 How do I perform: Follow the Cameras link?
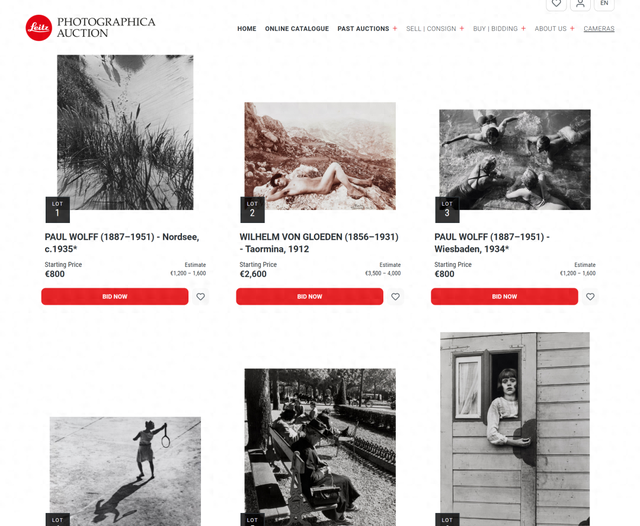coord(599,29)
